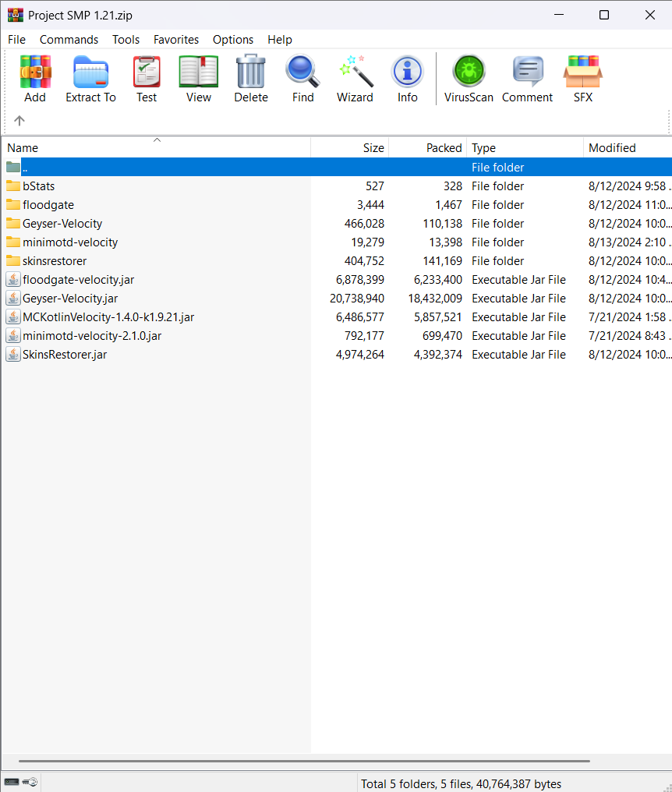672x792 pixels.
Task: Select the Geyser-Velocity folder
Action: (x=62, y=223)
